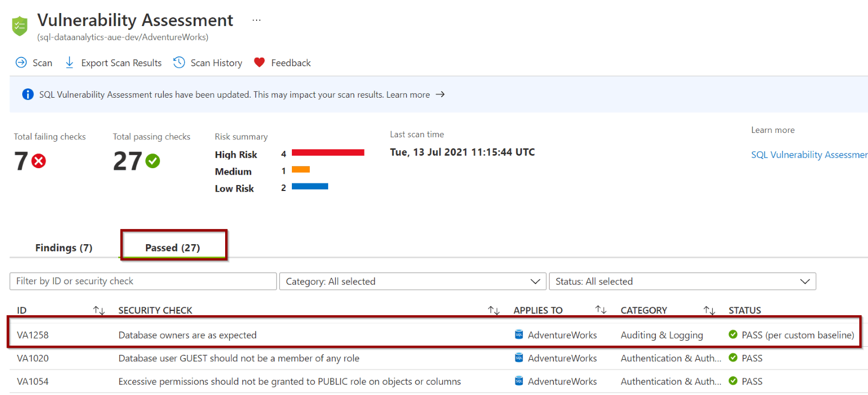Screen dimensions: 868x395
Task: Click green pass icon in VA1258 row
Action: tap(733, 334)
